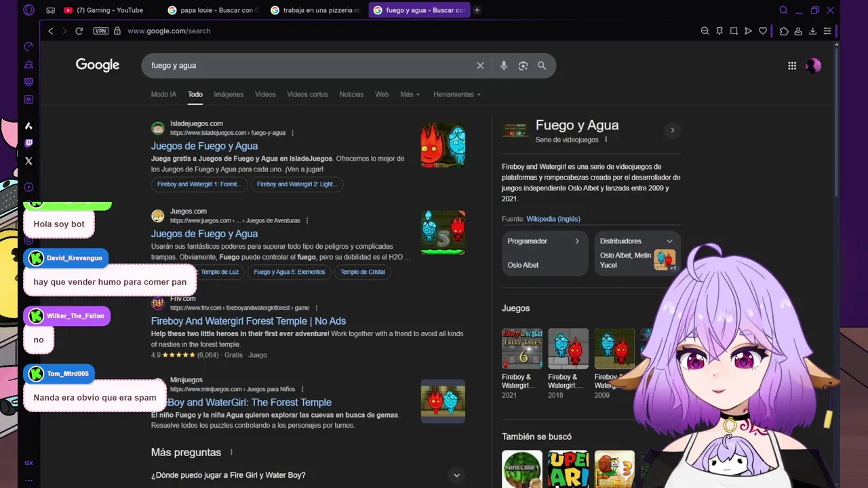Open options menu for Juegos.com result
The width and height of the screenshot is (868, 488).
(307, 221)
